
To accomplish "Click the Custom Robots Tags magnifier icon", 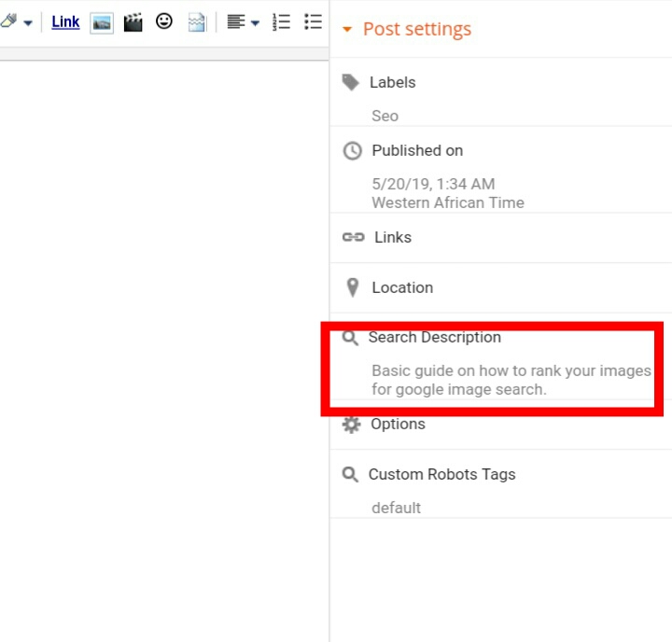I will coord(350,474).
